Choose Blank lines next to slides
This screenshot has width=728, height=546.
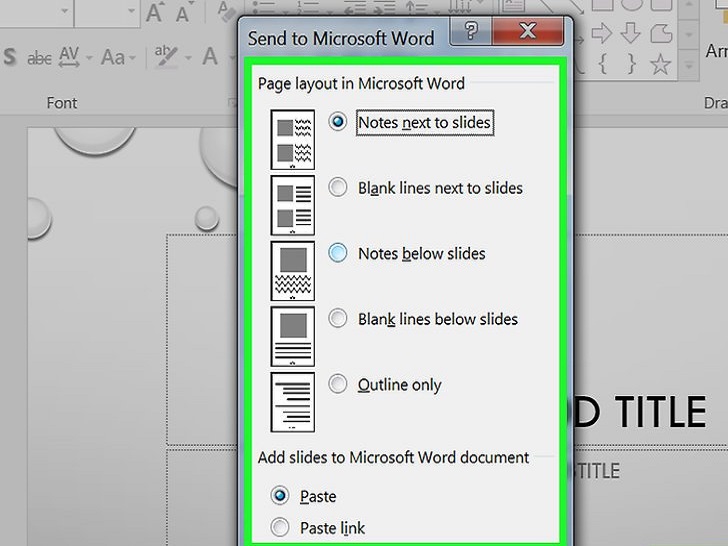pos(338,187)
